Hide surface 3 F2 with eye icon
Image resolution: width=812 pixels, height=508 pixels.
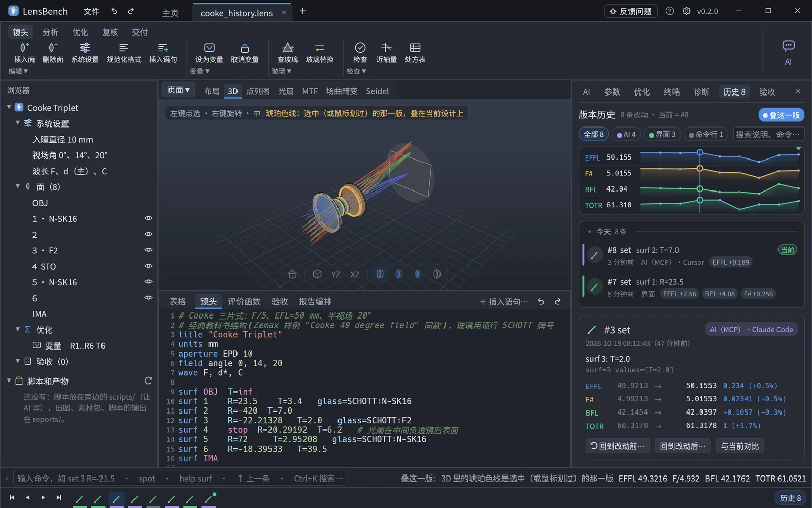(x=148, y=250)
